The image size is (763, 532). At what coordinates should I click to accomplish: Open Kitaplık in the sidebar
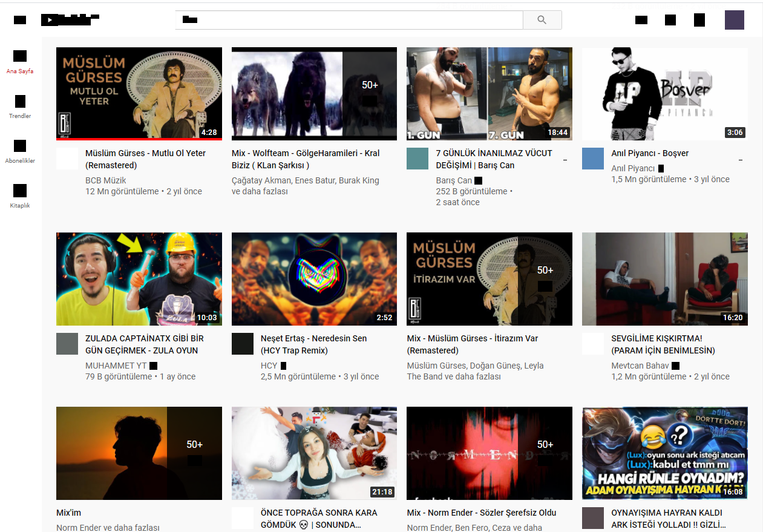click(20, 197)
